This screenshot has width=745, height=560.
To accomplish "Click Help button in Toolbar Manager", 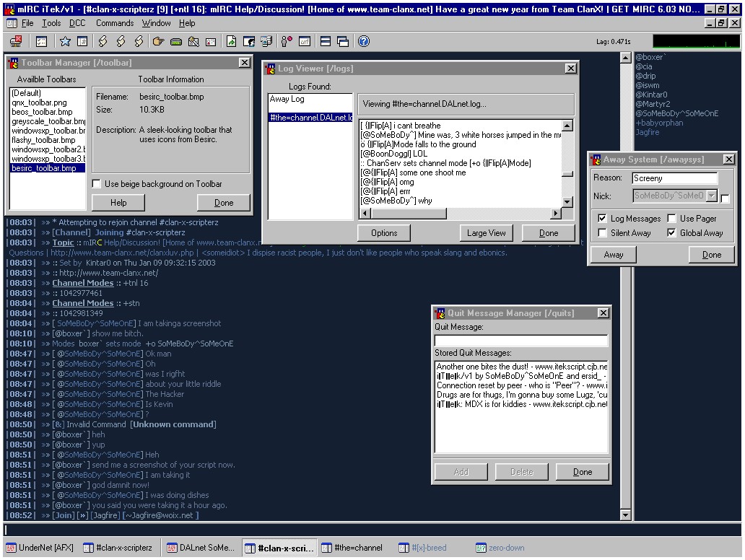I will [118, 203].
